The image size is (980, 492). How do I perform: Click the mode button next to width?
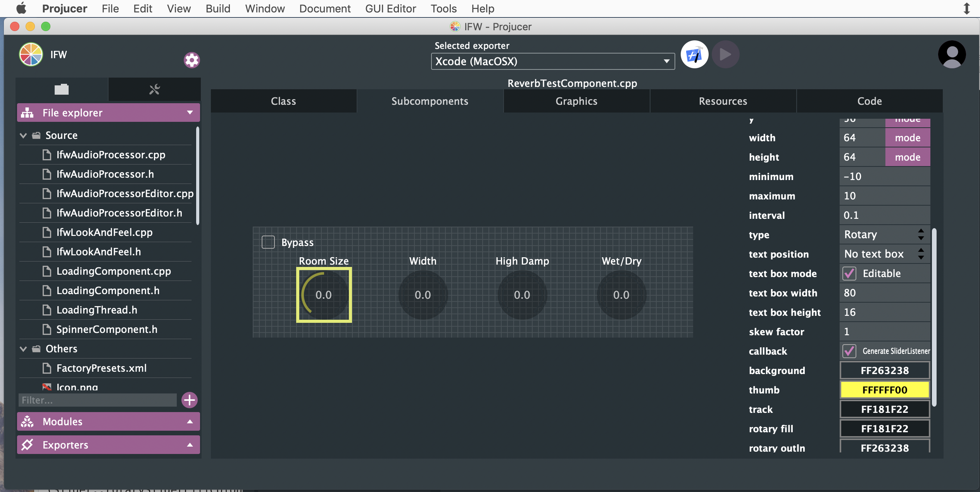[x=907, y=137]
